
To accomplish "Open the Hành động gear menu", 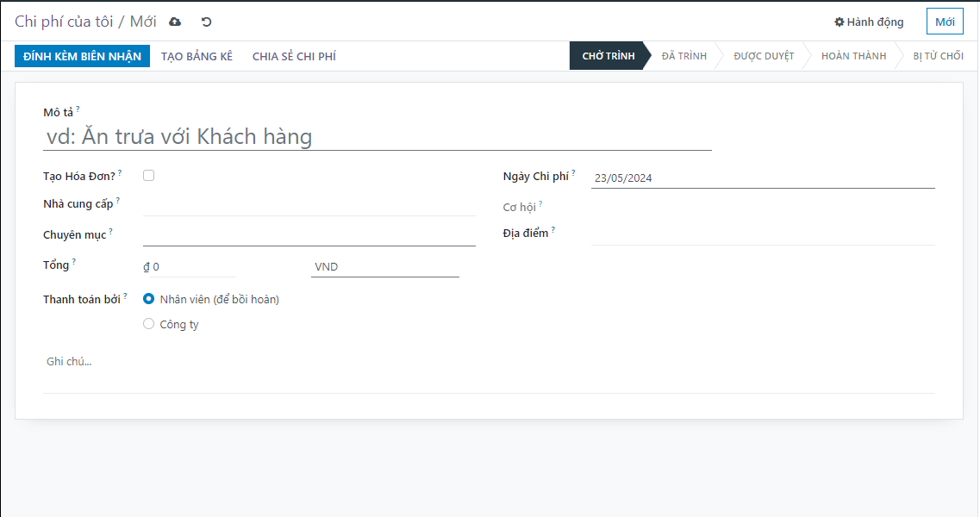I will [869, 22].
